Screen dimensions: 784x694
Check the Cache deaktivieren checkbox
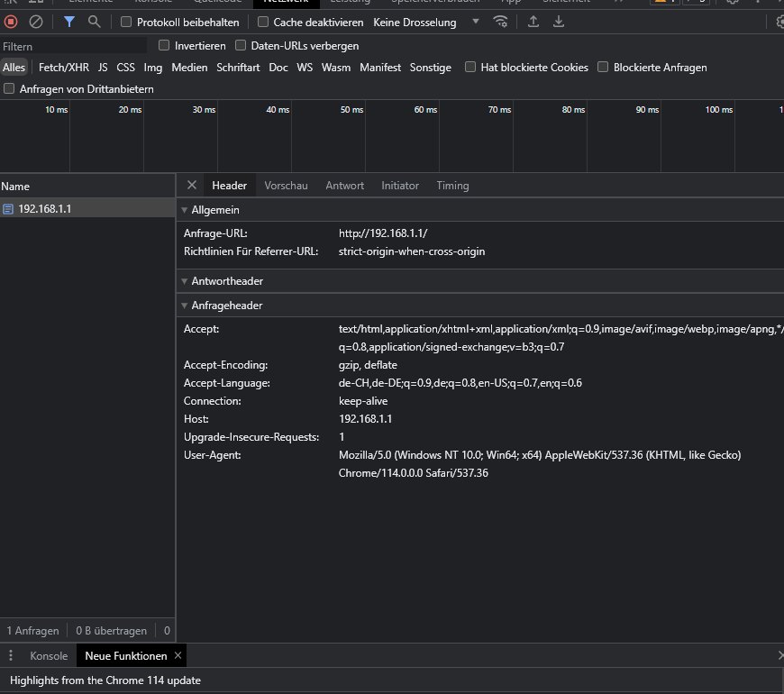pyautogui.click(x=263, y=22)
